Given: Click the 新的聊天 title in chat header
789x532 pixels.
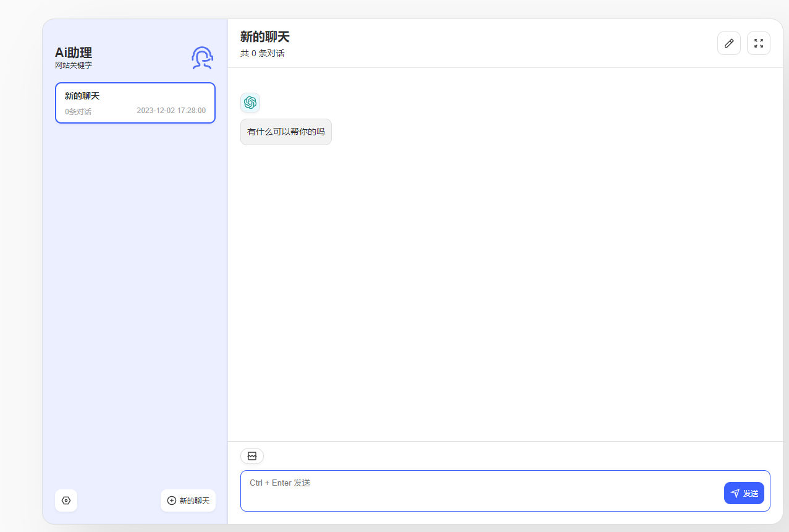Looking at the screenshot, I should tap(264, 37).
